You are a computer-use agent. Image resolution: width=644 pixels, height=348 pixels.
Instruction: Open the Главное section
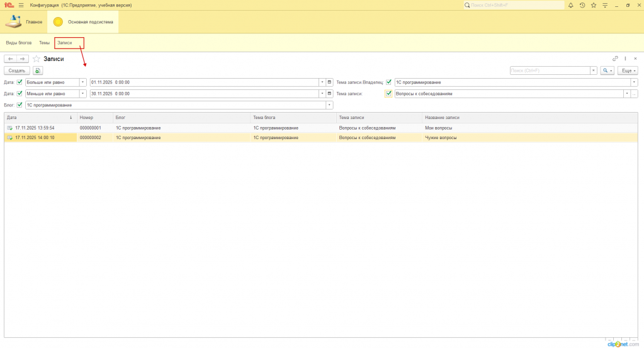pyautogui.click(x=24, y=22)
